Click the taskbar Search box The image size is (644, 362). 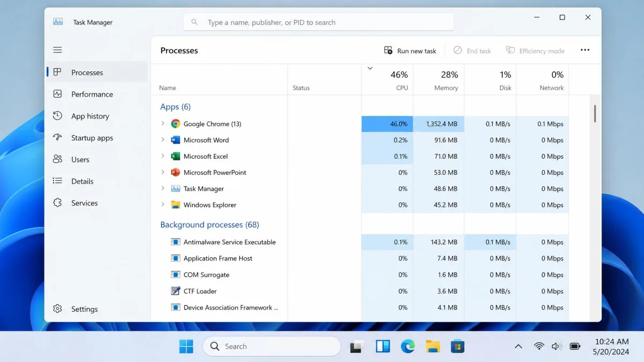(272, 346)
